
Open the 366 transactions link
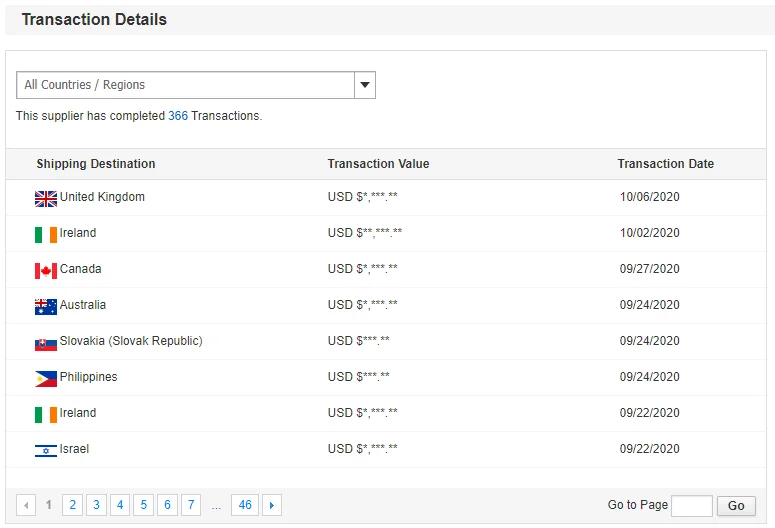pyautogui.click(x=178, y=116)
